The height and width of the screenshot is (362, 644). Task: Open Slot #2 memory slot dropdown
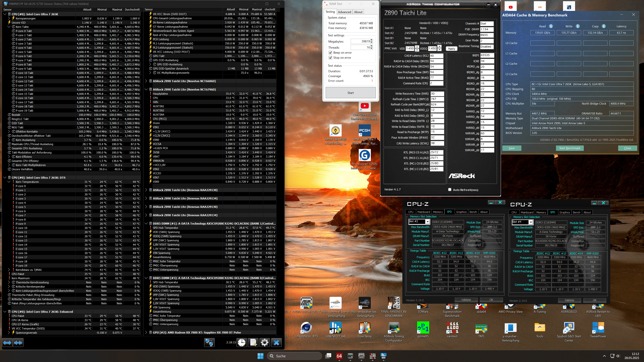[x=427, y=222]
